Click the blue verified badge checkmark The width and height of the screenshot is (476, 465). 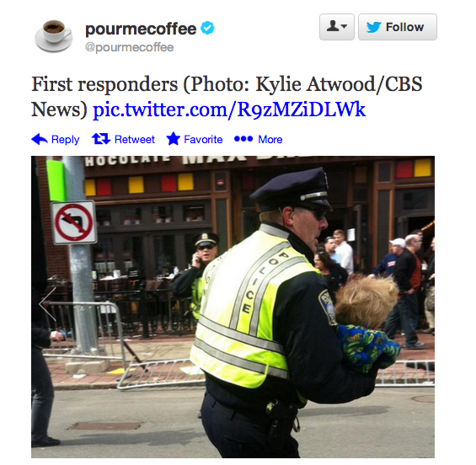[207, 28]
